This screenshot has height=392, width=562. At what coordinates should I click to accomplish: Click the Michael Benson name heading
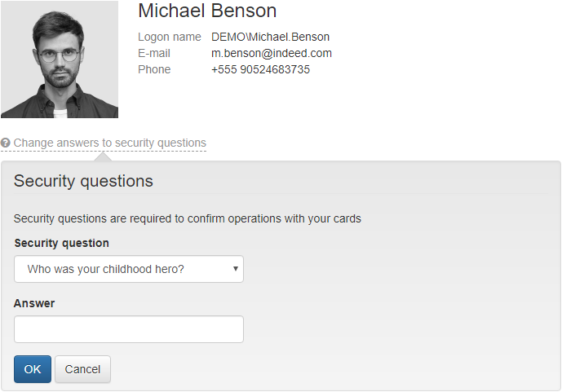[x=207, y=11]
